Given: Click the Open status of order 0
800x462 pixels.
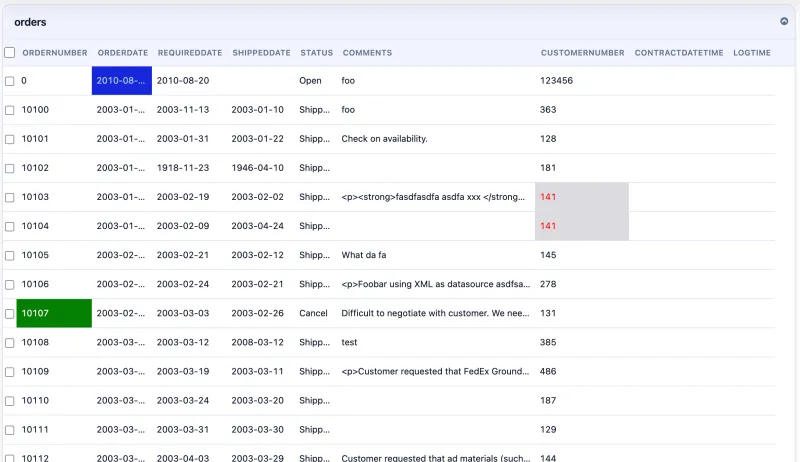Looking at the screenshot, I should [310, 81].
